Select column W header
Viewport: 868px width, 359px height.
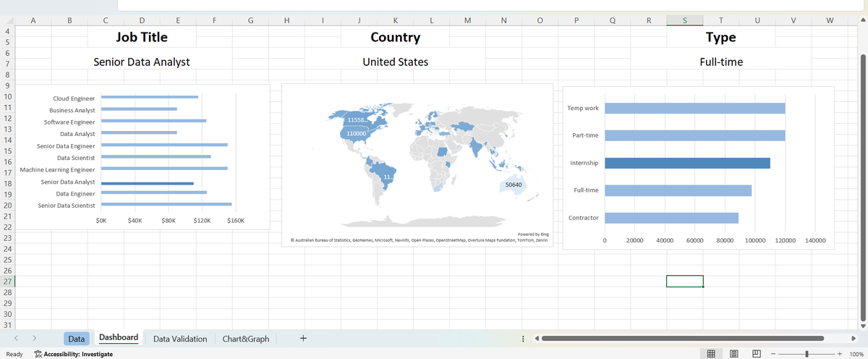[x=830, y=21]
